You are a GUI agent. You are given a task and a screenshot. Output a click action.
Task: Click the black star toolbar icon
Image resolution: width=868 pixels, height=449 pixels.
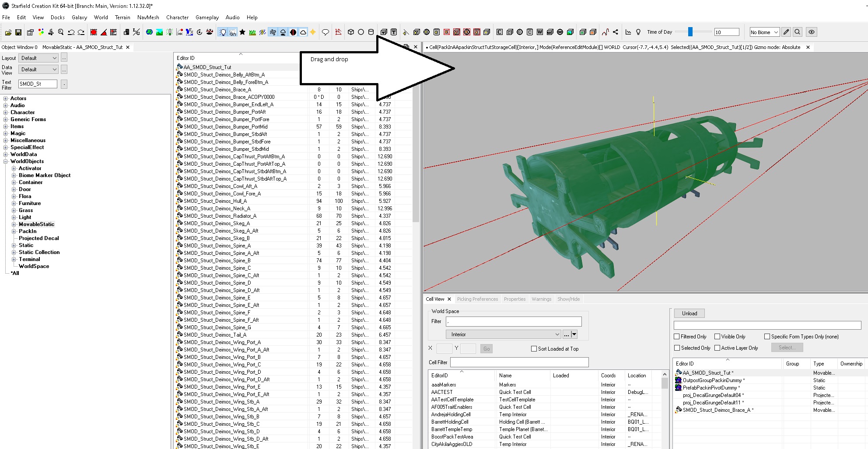[242, 32]
